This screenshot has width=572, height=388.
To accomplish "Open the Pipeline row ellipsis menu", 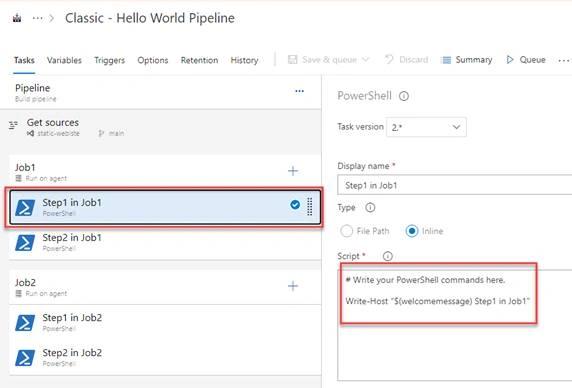I will (x=299, y=91).
